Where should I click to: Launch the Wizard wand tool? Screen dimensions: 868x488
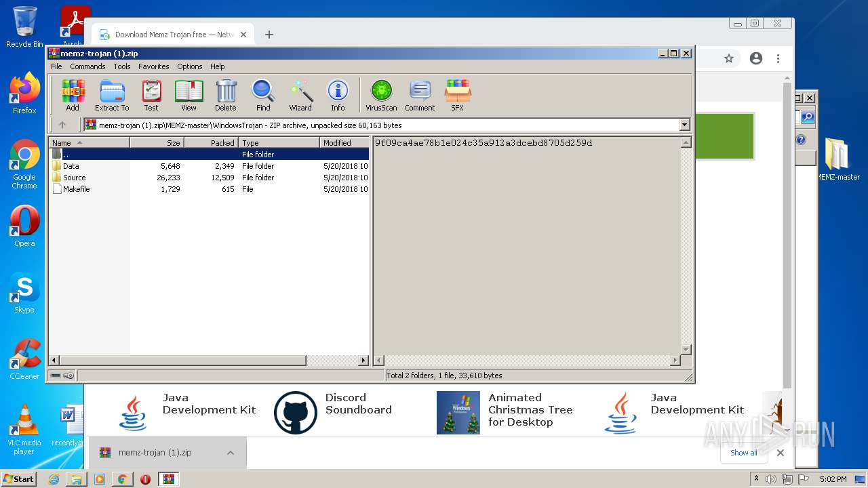point(300,95)
